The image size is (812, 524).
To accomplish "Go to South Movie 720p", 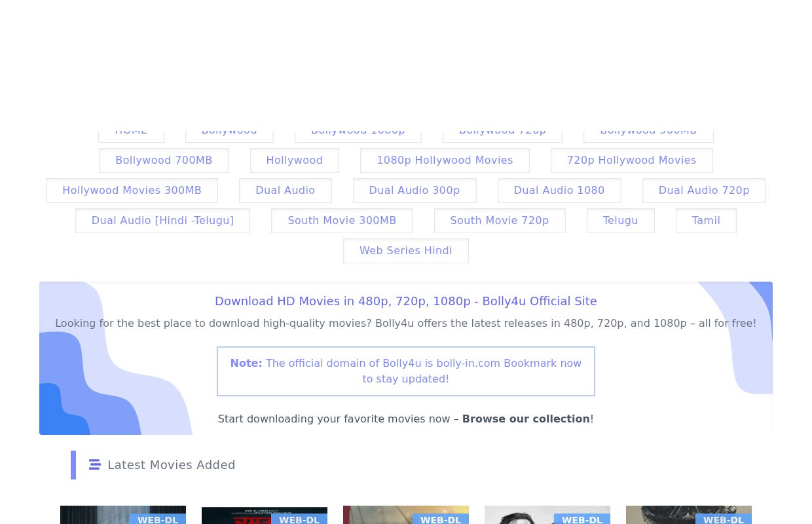I will pyautogui.click(x=500, y=221).
